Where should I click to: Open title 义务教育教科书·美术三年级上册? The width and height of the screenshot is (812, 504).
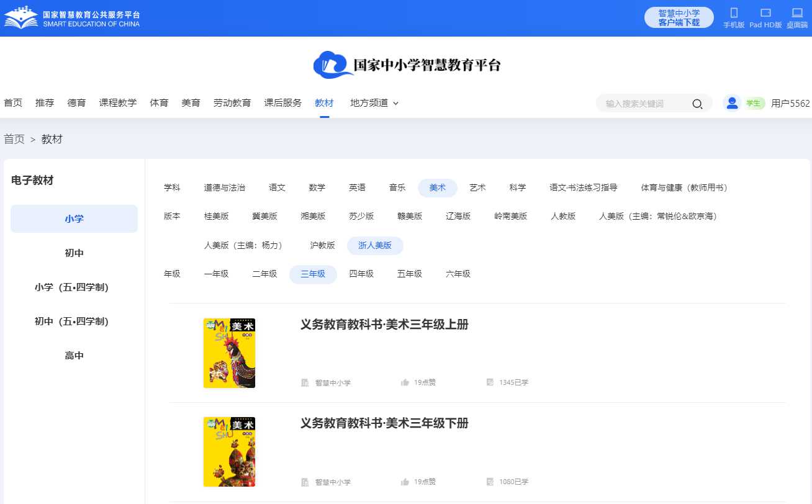384,324
